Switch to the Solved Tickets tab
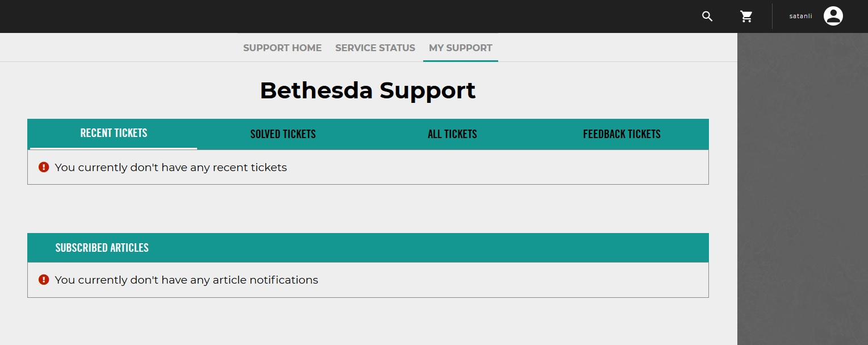 click(283, 134)
